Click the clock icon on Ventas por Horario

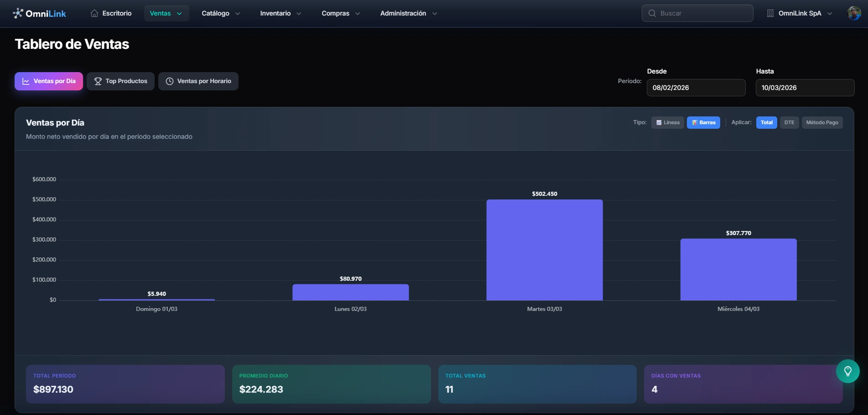[170, 81]
